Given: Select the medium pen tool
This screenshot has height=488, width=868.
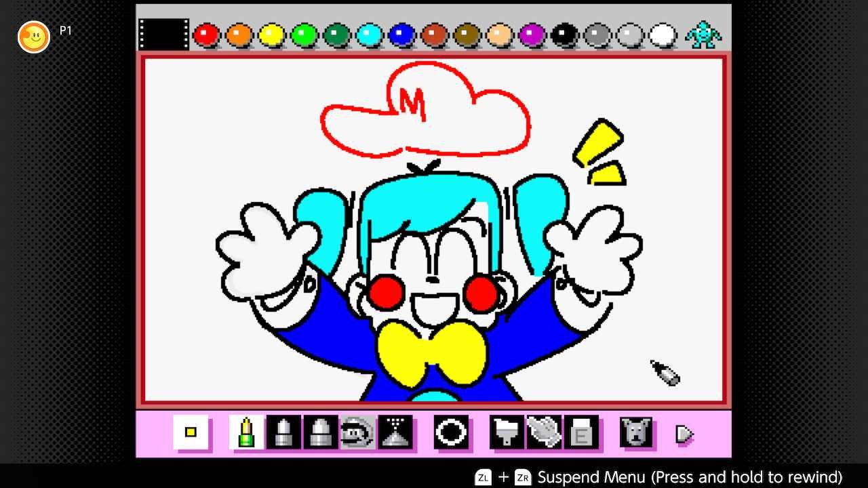Looking at the screenshot, I should point(283,432).
